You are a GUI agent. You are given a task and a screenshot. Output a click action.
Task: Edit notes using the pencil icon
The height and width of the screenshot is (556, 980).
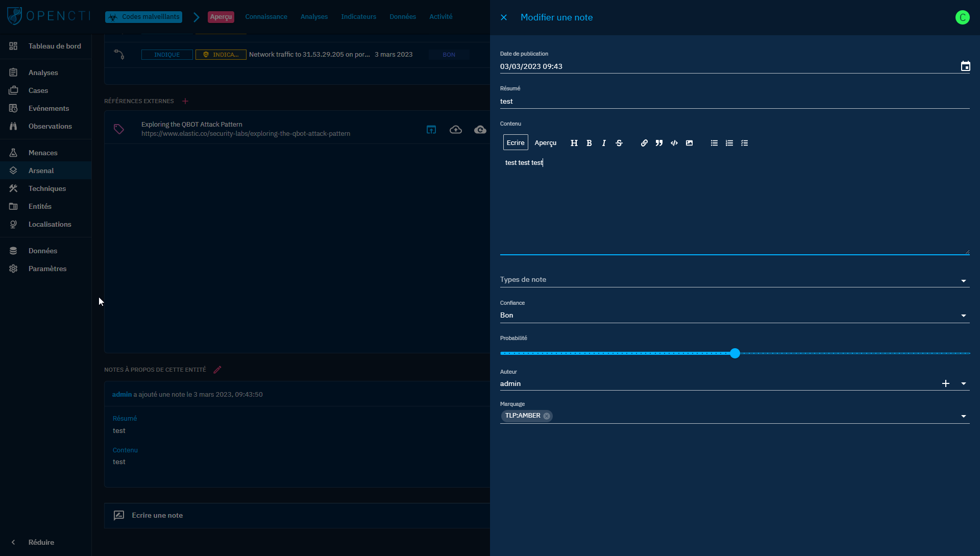point(218,370)
